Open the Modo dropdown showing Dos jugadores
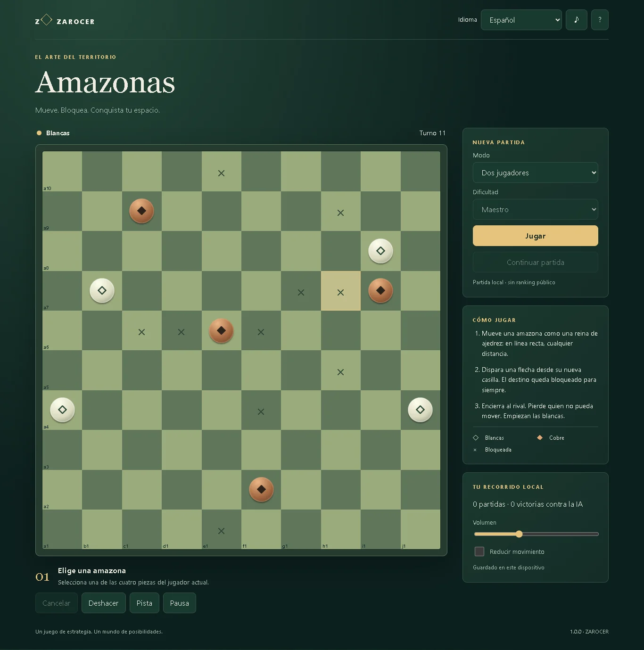This screenshot has width=644, height=650. [x=535, y=173]
